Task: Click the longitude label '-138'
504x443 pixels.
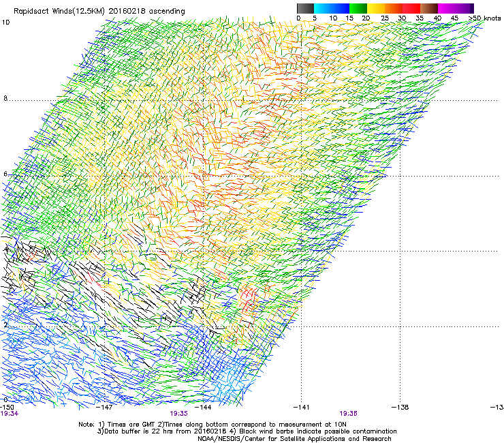Action: pyautogui.click(x=400, y=408)
